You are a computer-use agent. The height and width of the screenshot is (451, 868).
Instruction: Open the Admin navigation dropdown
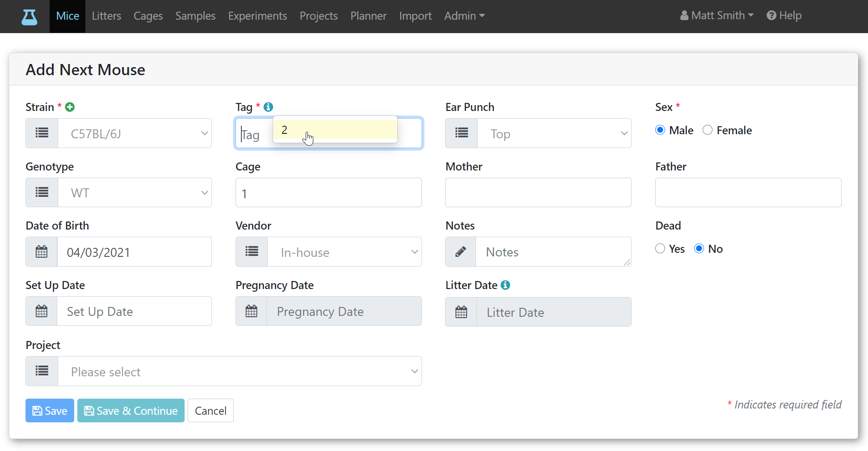[464, 16]
